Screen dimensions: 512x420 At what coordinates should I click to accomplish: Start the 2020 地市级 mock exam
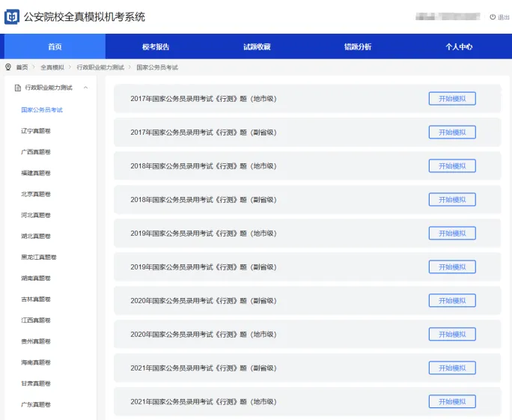(x=452, y=334)
